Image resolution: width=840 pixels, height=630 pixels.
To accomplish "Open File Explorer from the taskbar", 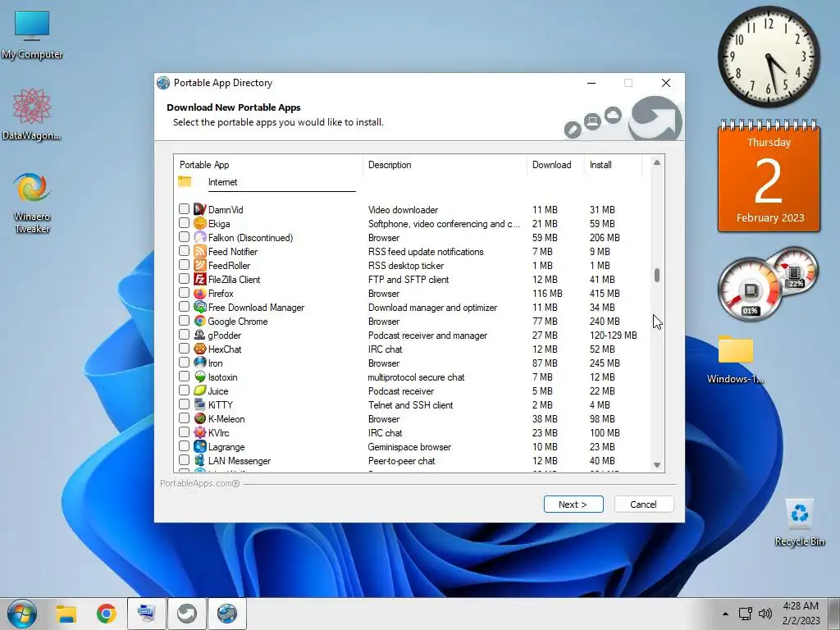I will point(66,614).
